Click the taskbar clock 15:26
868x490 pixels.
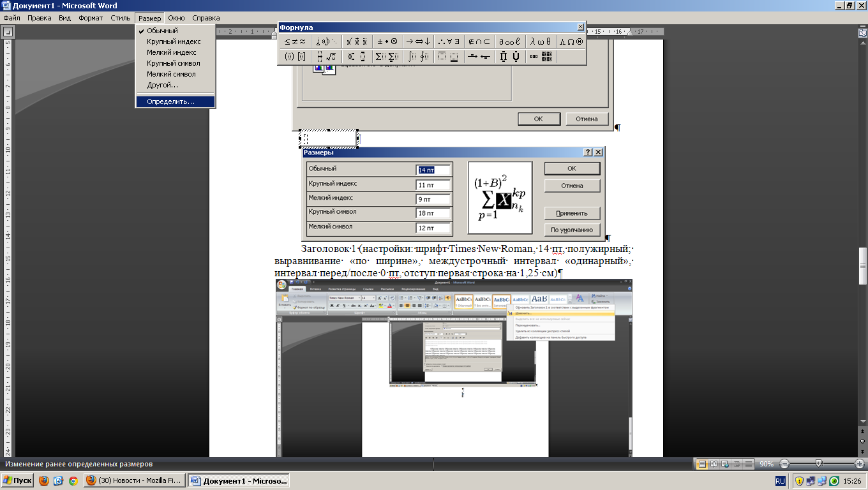(x=853, y=480)
